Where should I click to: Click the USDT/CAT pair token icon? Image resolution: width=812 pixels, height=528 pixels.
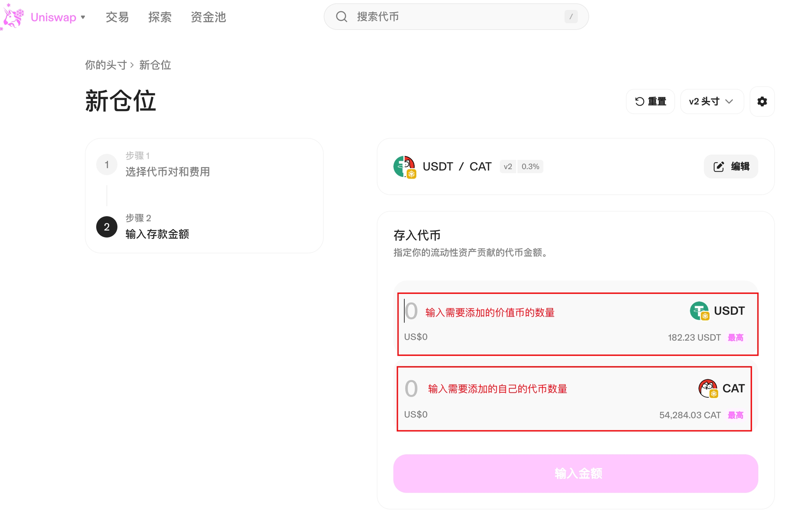tap(404, 166)
